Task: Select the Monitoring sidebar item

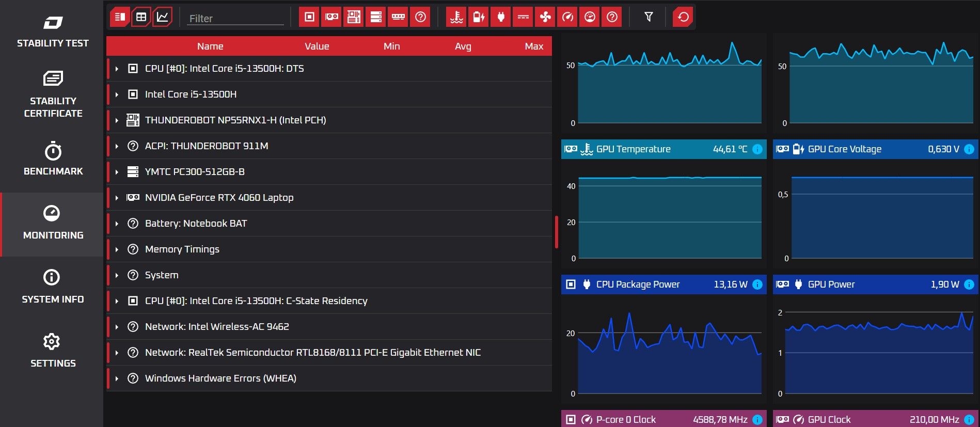Action: [53, 224]
